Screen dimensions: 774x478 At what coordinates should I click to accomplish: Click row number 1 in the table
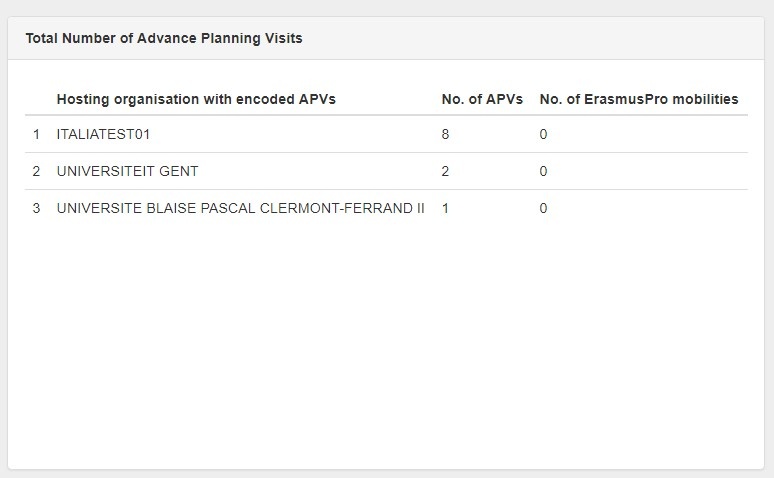tap(36, 134)
